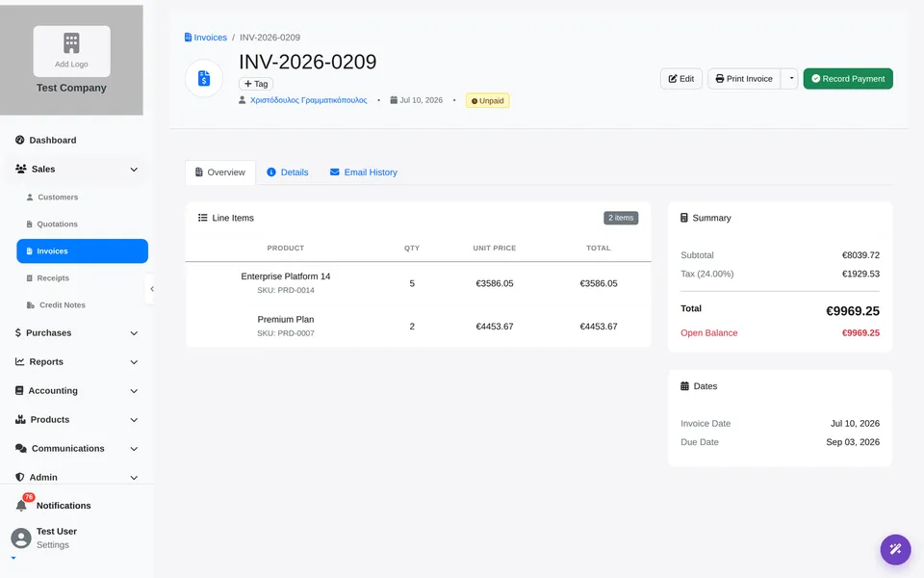Click the Test Company name

pos(71,88)
